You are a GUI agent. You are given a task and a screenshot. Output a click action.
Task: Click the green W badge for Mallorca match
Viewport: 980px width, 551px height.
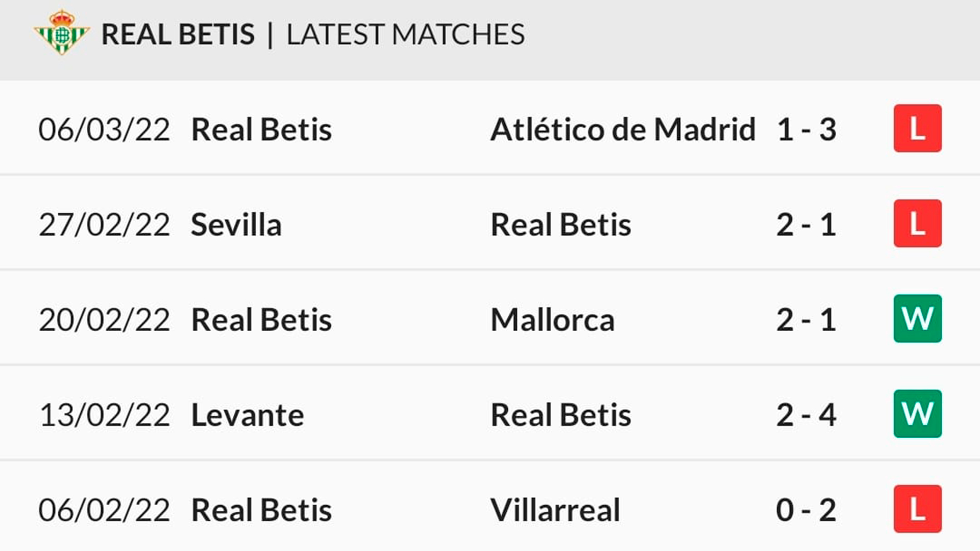pyautogui.click(x=917, y=319)
